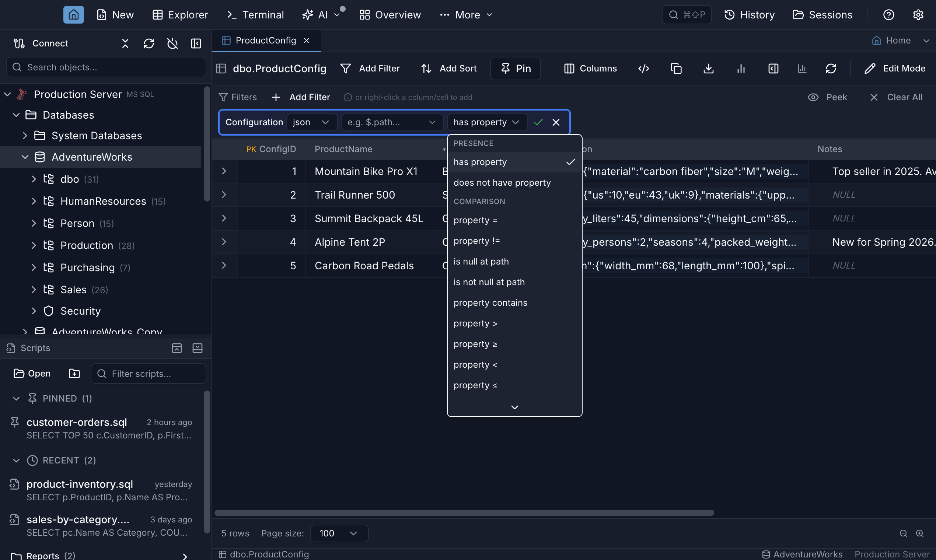The image size is (936, 560).
Task: Click the New button
Action: click(x=115, y=15)
